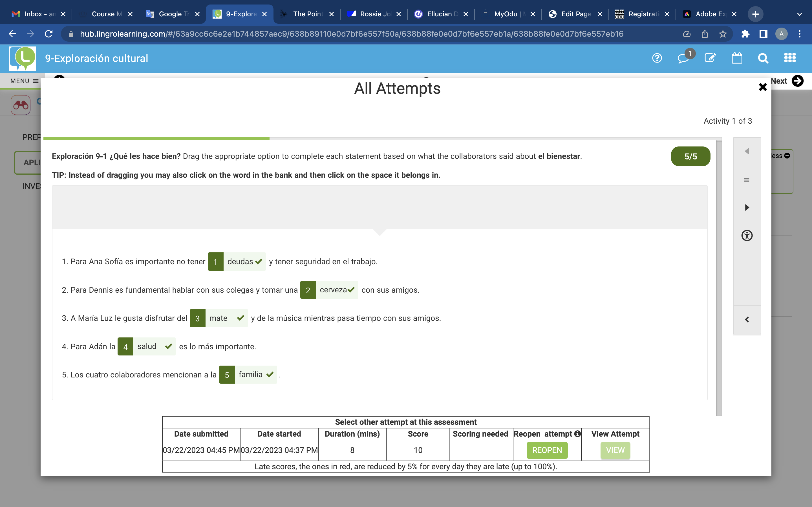Click the browser address bar URL

pos(351,34)
